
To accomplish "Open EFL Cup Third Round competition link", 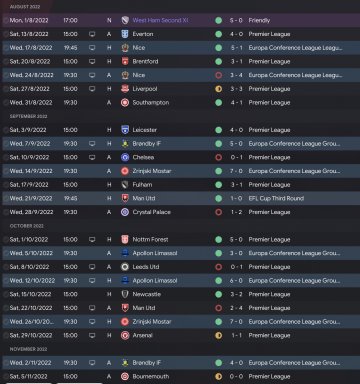I will (276, 198).
